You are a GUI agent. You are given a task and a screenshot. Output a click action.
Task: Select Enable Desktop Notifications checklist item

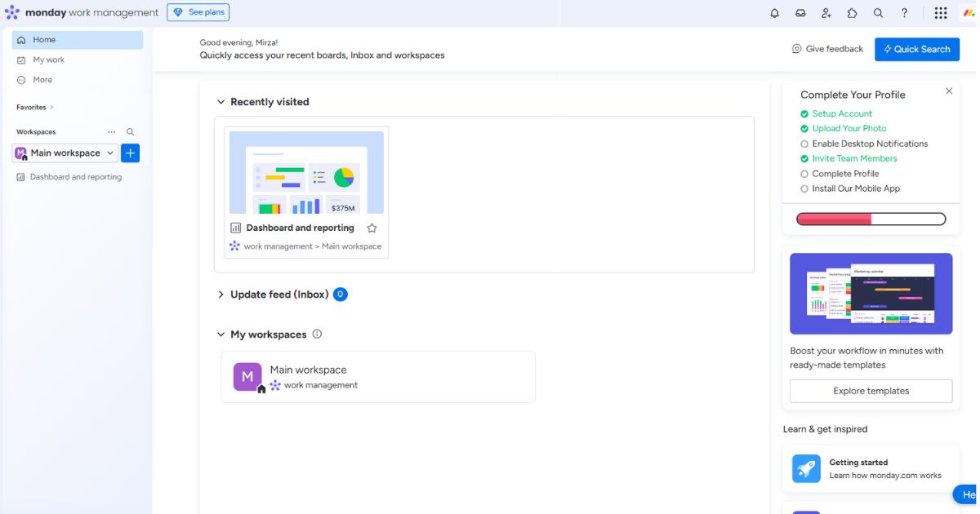[869, 144]
